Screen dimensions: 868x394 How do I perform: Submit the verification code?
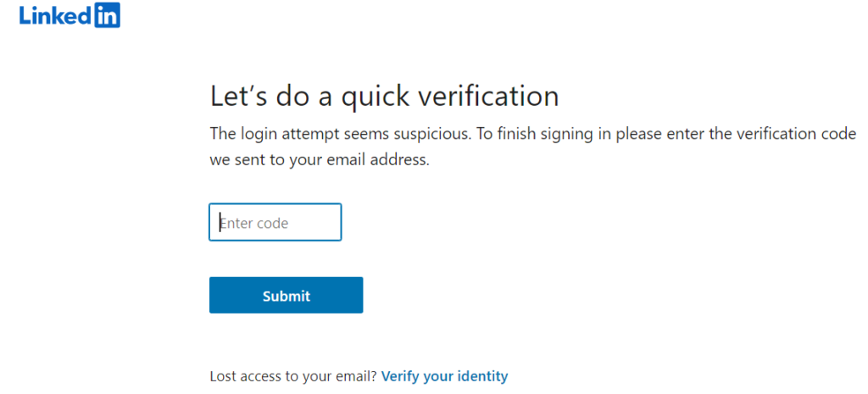(286, 296)
